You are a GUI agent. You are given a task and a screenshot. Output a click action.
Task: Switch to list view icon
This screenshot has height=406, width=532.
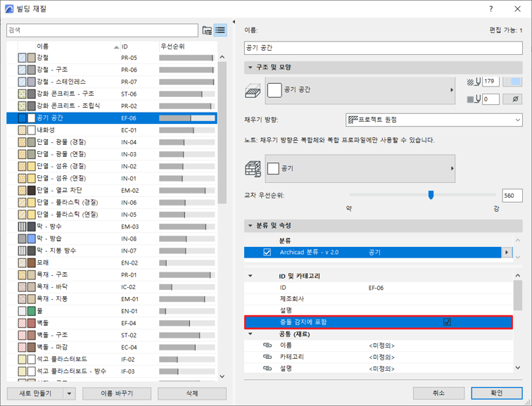[x=220, y=30]
